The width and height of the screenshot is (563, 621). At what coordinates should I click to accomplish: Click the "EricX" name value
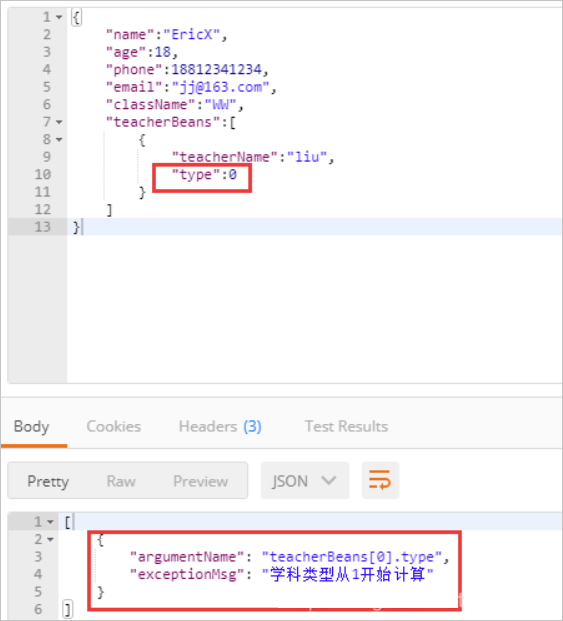192,35
